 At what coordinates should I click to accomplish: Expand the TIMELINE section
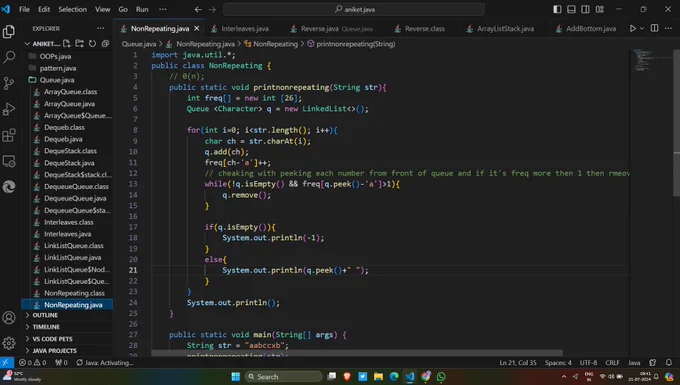[67, 327]
